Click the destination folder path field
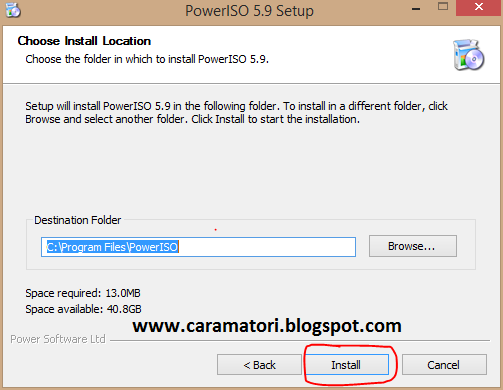Screen dimensions: 503x390 198,247
